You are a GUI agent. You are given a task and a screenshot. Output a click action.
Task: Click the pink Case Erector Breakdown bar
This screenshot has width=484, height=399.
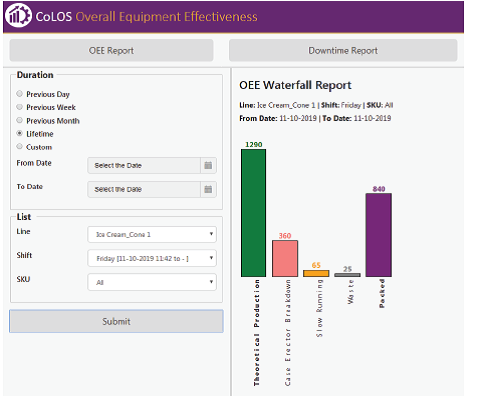285,258
